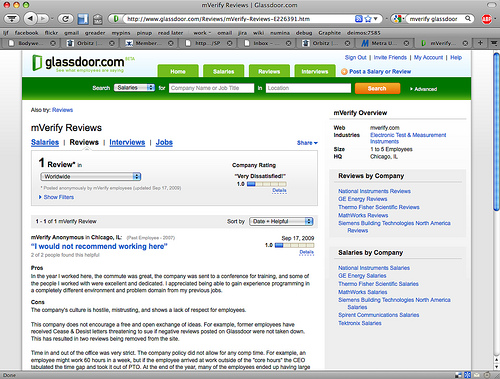Image resolution: width=500 pixels, height=379 pixels.
Task: Click the printer icon in toolbar
Action: [x=98, y=19]
